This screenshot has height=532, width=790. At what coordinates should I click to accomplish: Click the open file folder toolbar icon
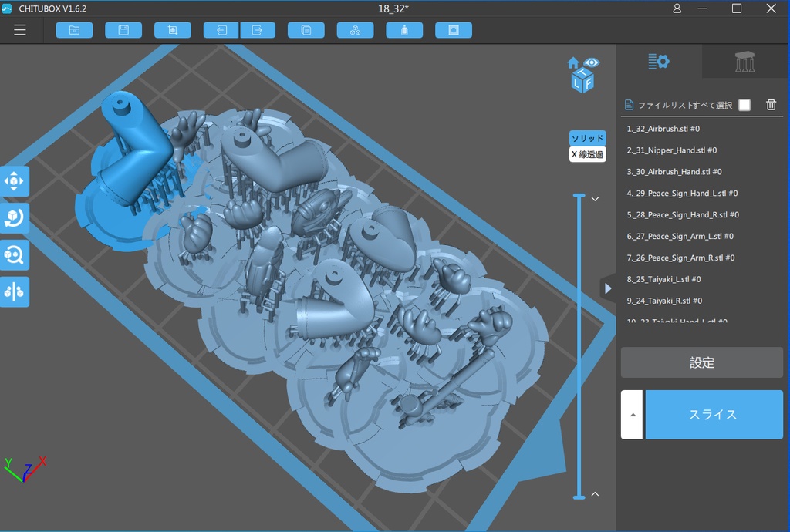(74, 30)
